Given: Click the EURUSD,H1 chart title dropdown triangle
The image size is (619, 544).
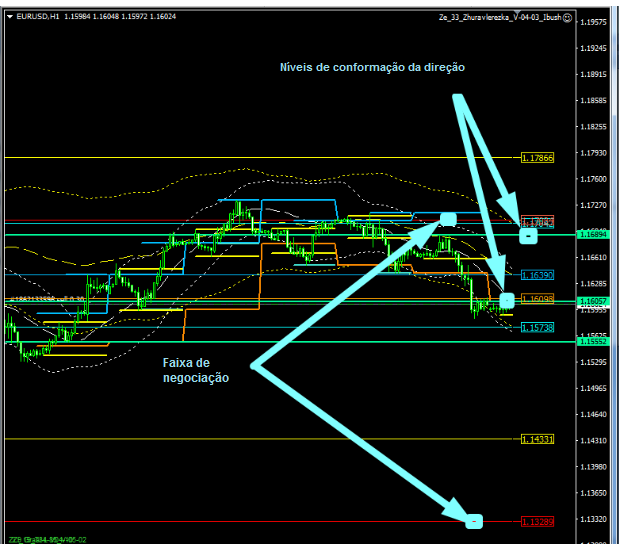Looking at the screenshot, I should [x=9, y=17].
